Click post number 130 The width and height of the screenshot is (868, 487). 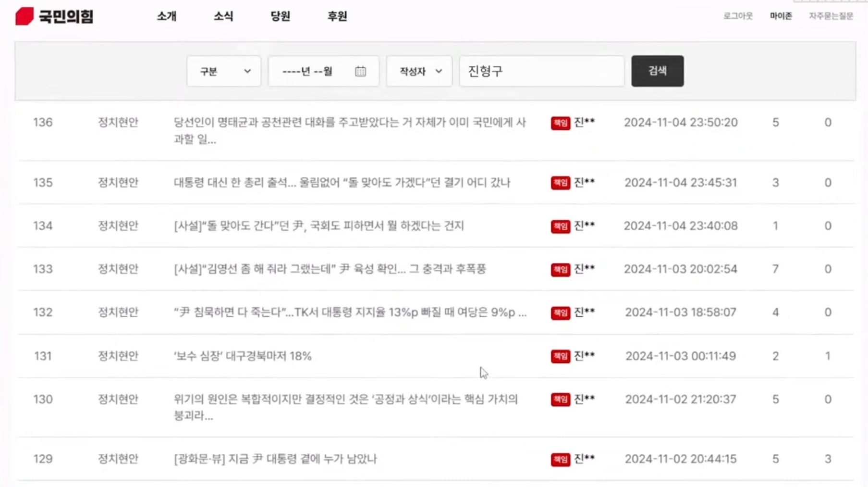[43, 400]
